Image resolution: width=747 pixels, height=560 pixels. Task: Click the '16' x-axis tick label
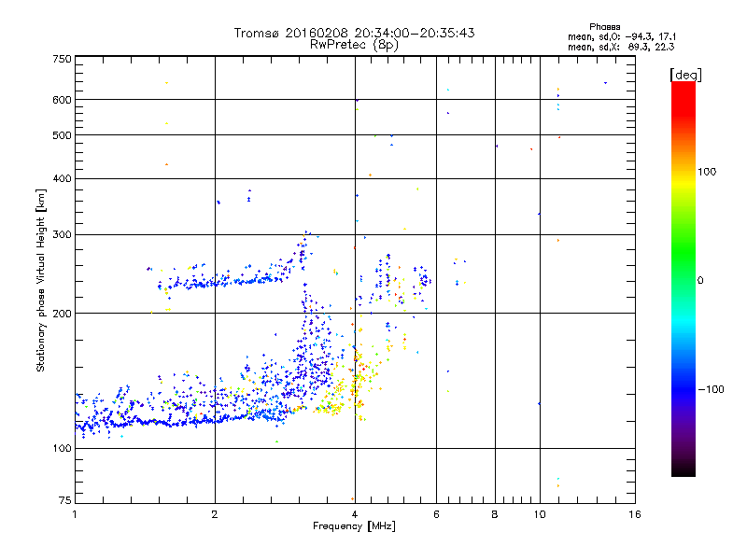pyautogui.click(x=635, y=514)
